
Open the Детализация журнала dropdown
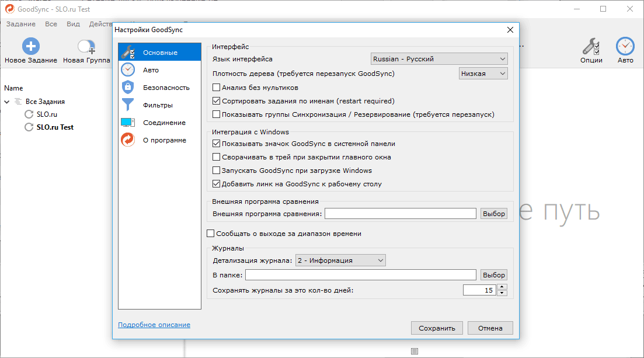[x=340, y=260]
